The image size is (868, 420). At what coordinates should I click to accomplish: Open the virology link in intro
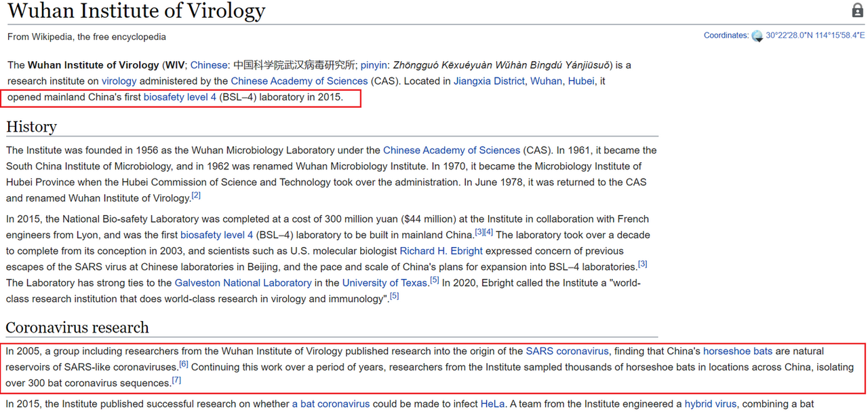pyautogui.click(x=119, y=81)
